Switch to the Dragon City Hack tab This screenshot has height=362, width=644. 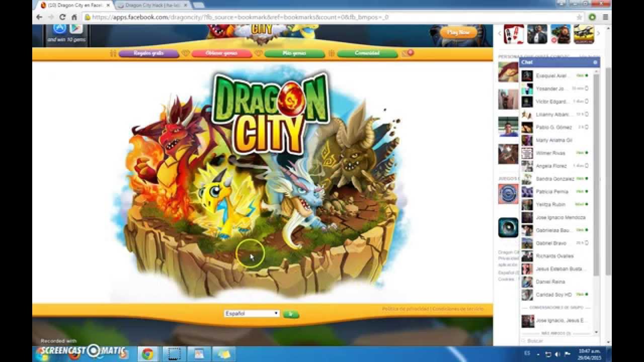[x=151, y=5]
